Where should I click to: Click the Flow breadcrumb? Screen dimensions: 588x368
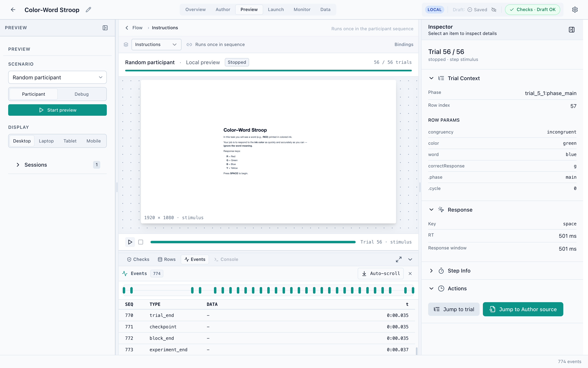[137, 28]
